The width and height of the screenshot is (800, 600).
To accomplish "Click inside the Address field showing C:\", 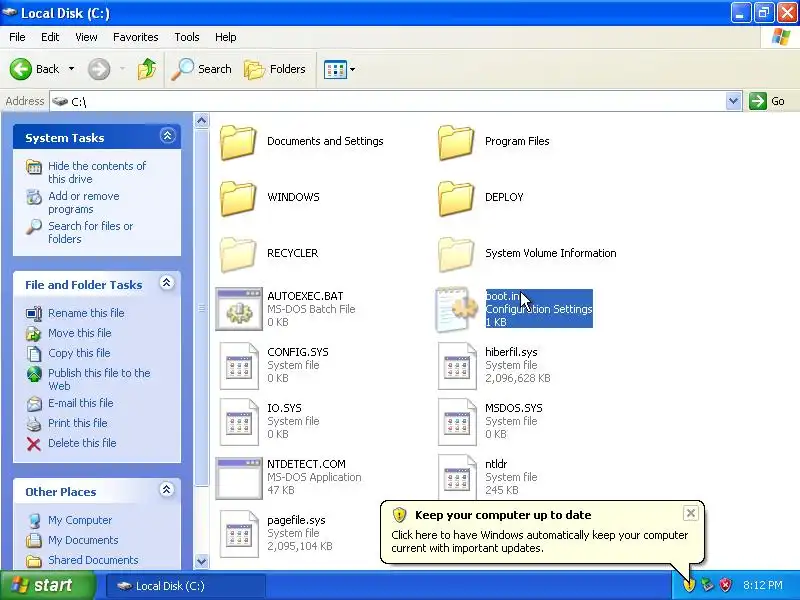I will pyautogui.click(x=388, y=101).
